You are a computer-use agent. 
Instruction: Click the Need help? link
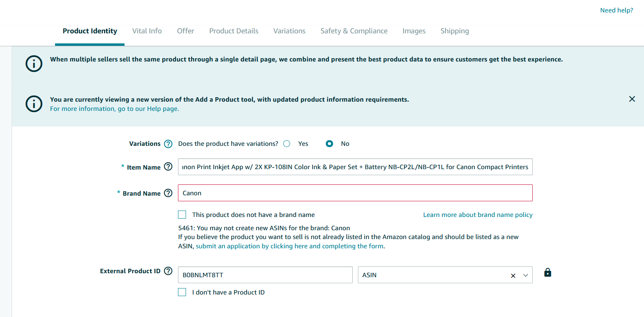[617, 10]
